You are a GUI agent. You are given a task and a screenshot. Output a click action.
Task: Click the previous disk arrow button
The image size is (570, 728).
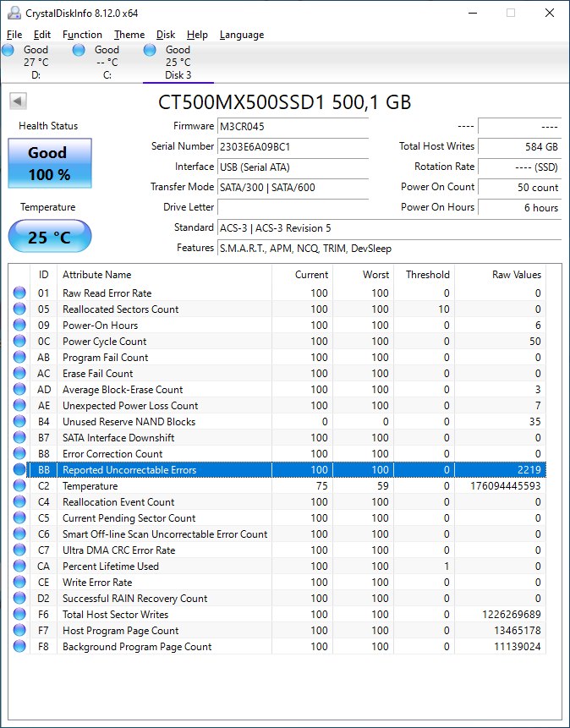[x=17, y=101]
